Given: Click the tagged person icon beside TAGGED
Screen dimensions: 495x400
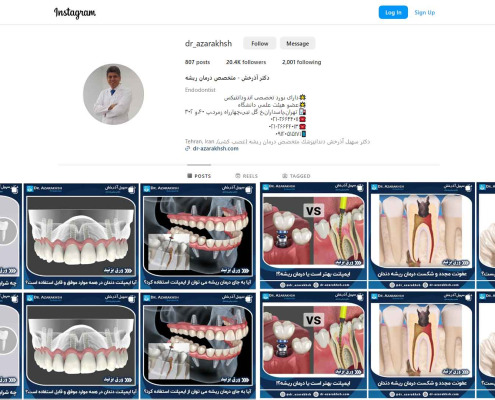Looking at the screenshot, I should [x=285, y=176].
